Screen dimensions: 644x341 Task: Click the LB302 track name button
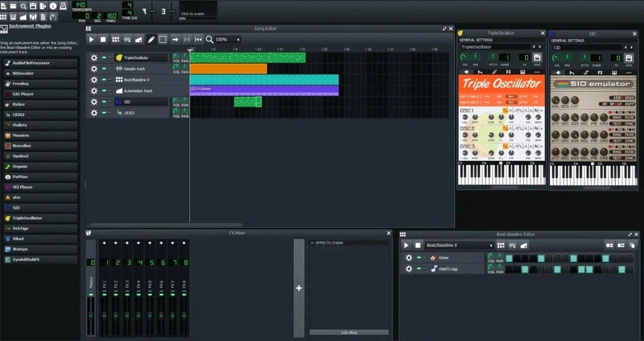(x=142, y=113)
